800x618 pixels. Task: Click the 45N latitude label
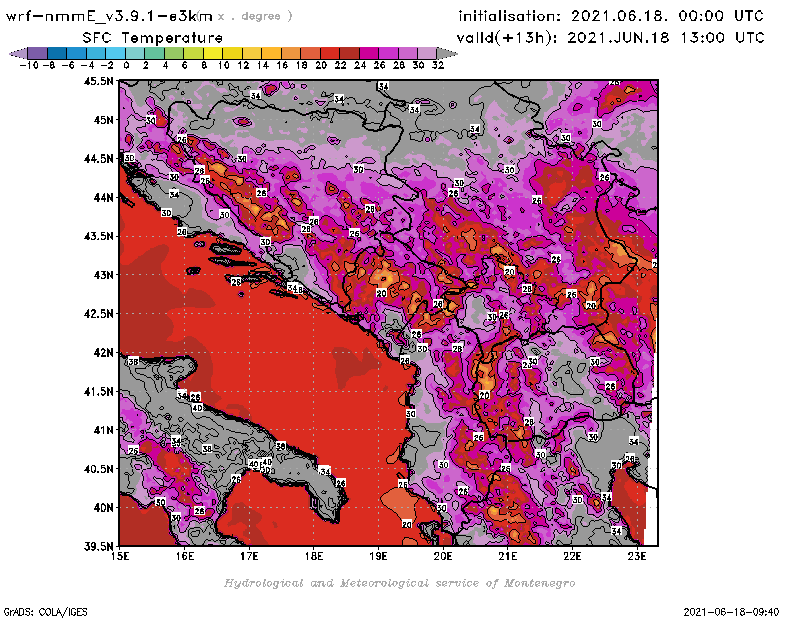(103, 120)
